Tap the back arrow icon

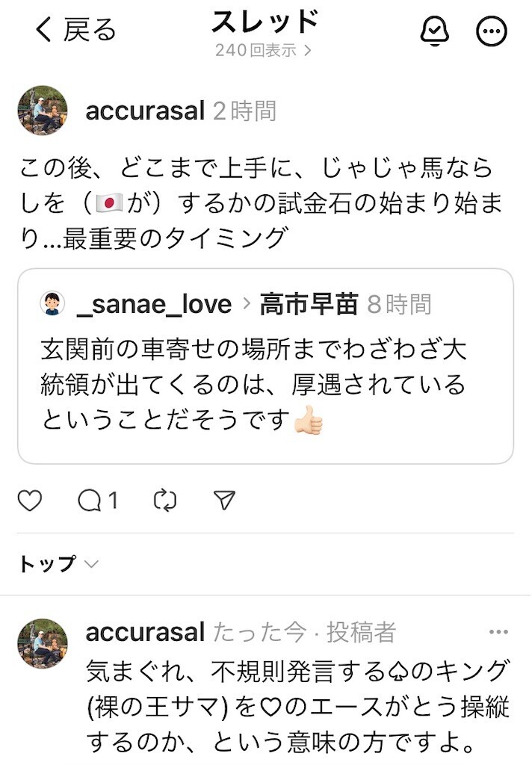44,29
